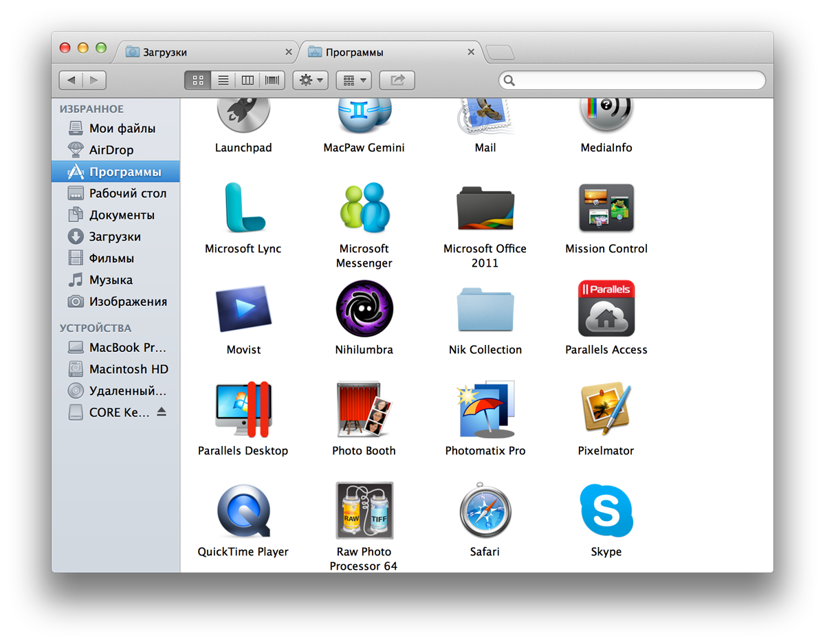Screen dimensions: 825x644
Task: Launch MacPaw Gemini from the Programs folder
Action: pos(364,115)
